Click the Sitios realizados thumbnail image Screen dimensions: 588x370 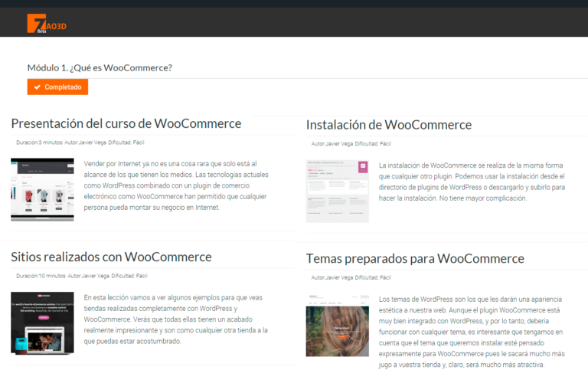click(x=42, y=323)
